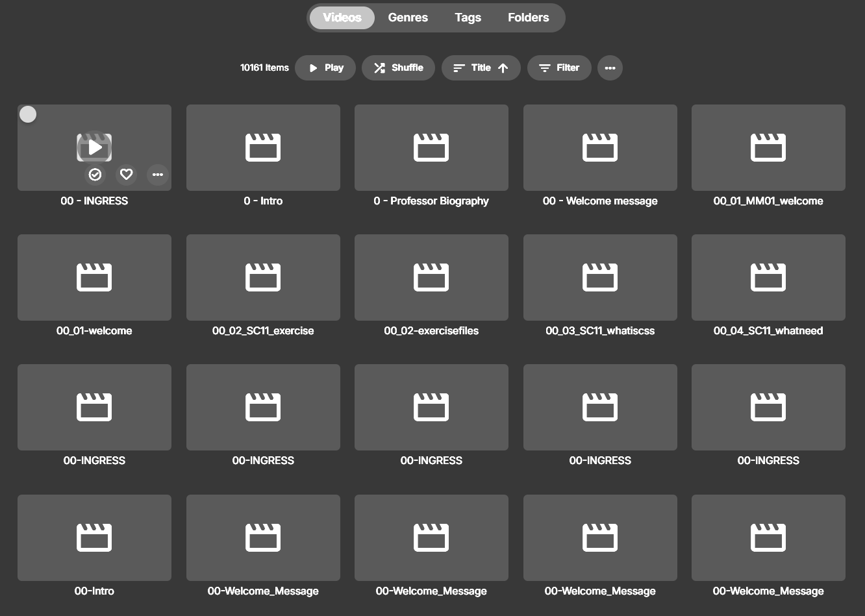
Task: Choose the 00_02-exercisefiles video card
Action: [x=431, y=277]
